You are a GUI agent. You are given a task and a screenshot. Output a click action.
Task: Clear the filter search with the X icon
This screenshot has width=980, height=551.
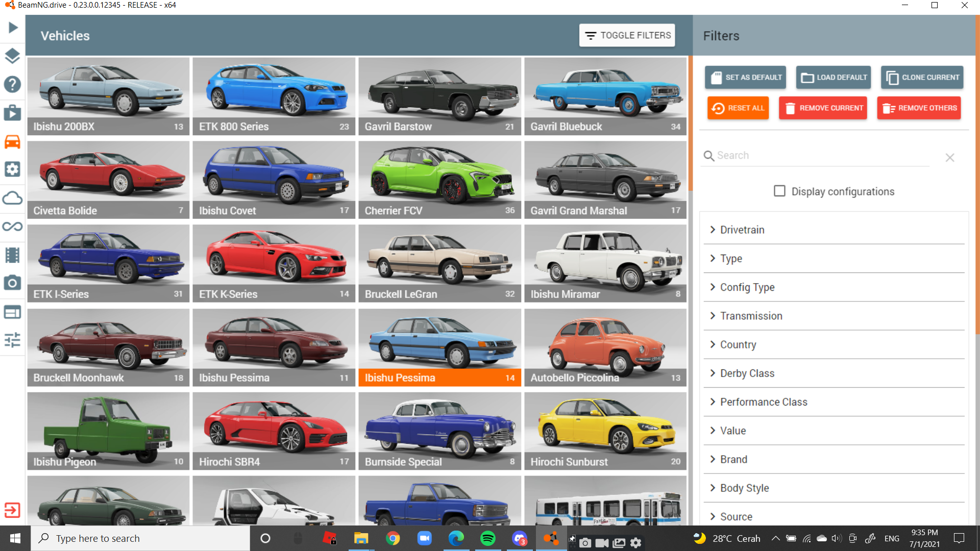(949, 158)
